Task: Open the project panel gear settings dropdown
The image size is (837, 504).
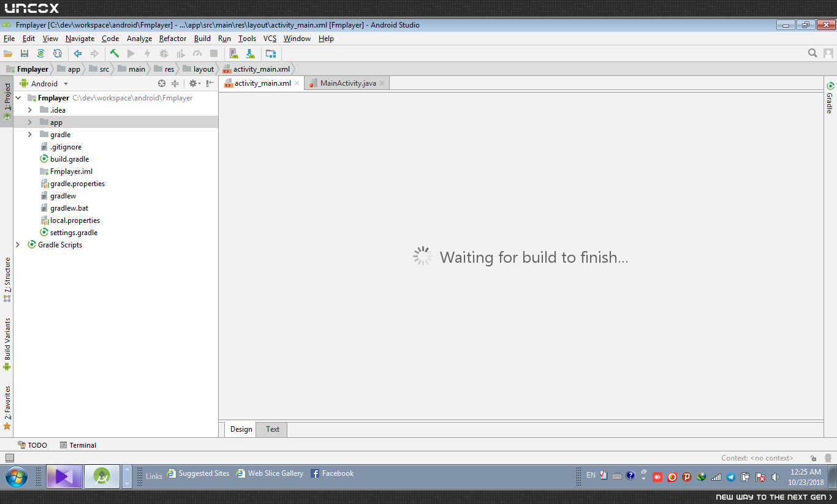Action: pyautogui.click(x=195, y=83)
